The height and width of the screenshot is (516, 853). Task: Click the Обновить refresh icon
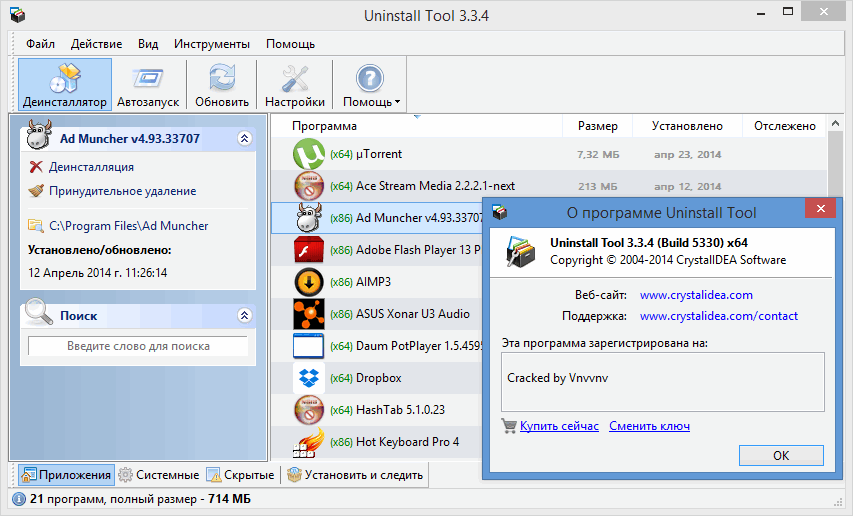point(222,77)
